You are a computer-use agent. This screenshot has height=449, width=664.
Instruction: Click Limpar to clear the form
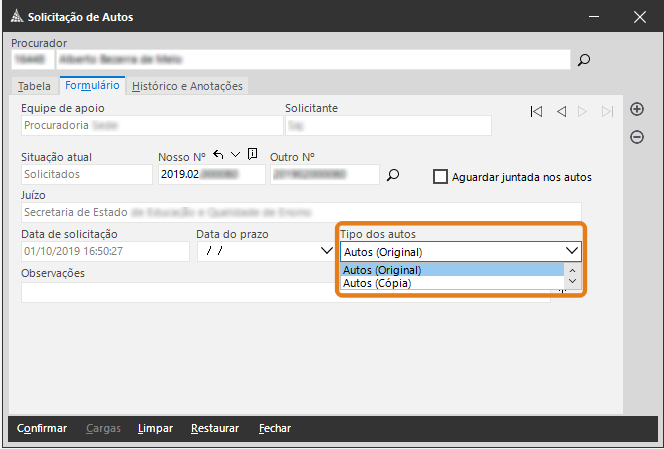(155, 428)
